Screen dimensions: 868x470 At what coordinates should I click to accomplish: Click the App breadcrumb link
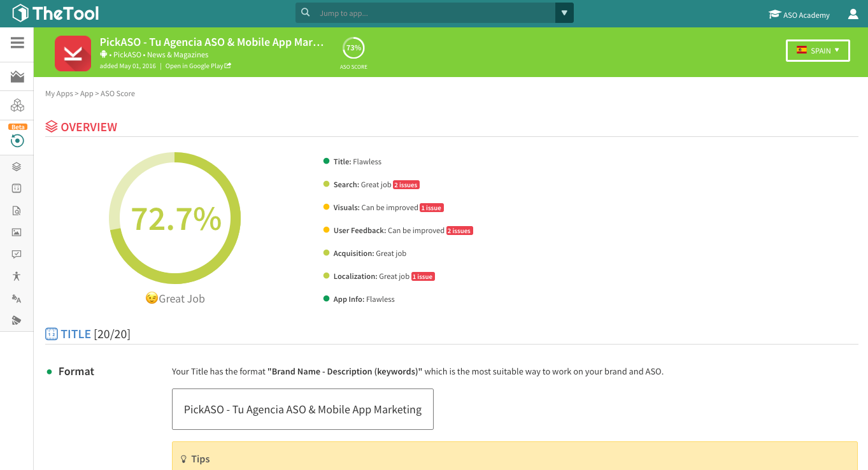87,94
